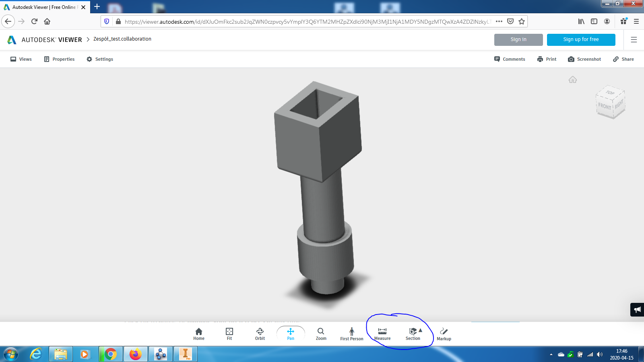This screenshot has height=362, width=644.
Task: Click Sign up for free
Action: [581, 39]
